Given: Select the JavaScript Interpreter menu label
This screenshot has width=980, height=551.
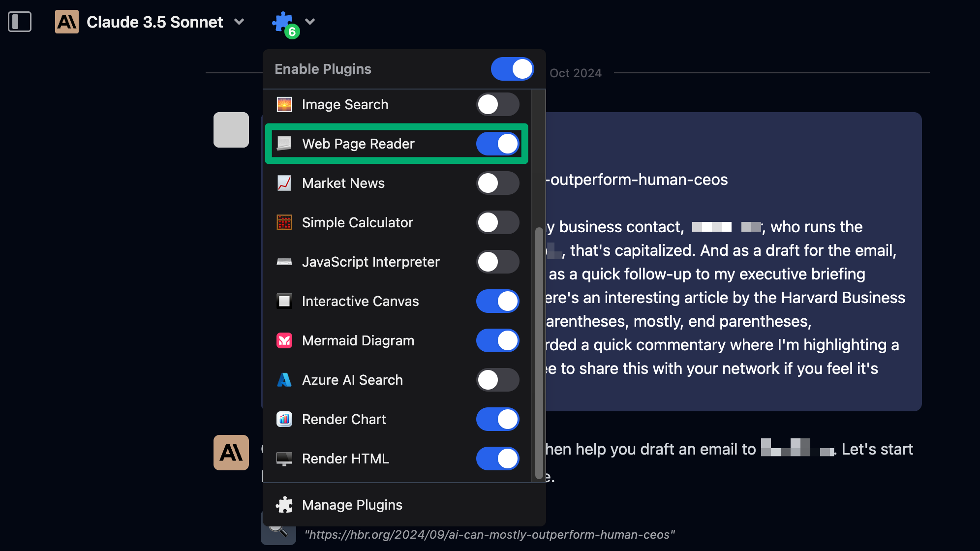Looking at the screenshot, I should [371, 262].
